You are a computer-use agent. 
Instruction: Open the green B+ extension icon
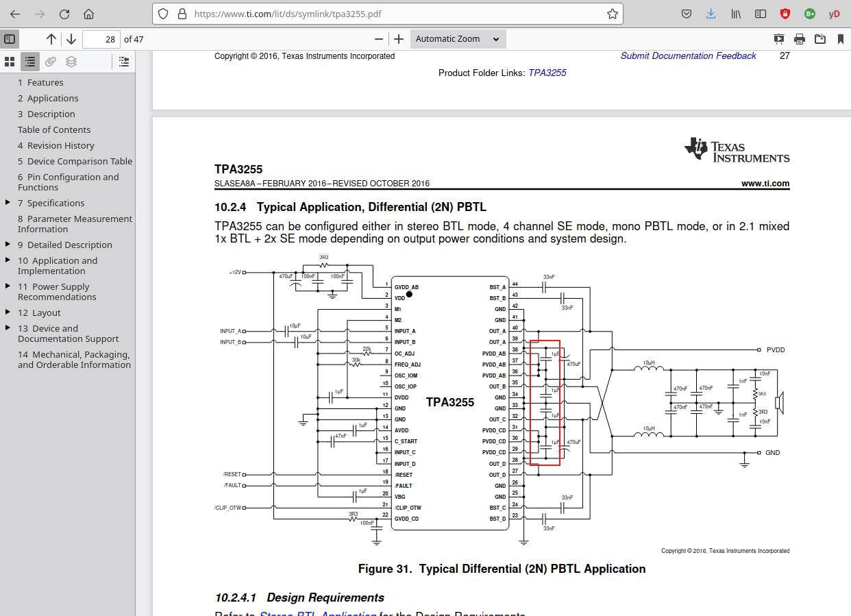810,14
